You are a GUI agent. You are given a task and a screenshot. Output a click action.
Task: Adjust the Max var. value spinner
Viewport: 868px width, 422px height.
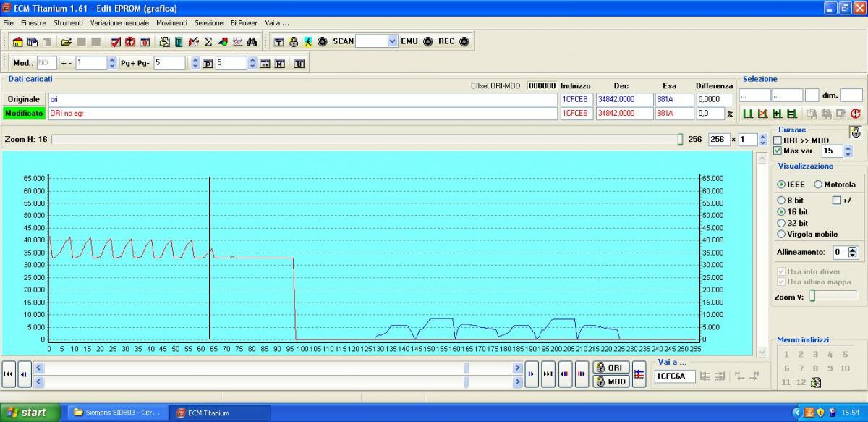point(848,151)
